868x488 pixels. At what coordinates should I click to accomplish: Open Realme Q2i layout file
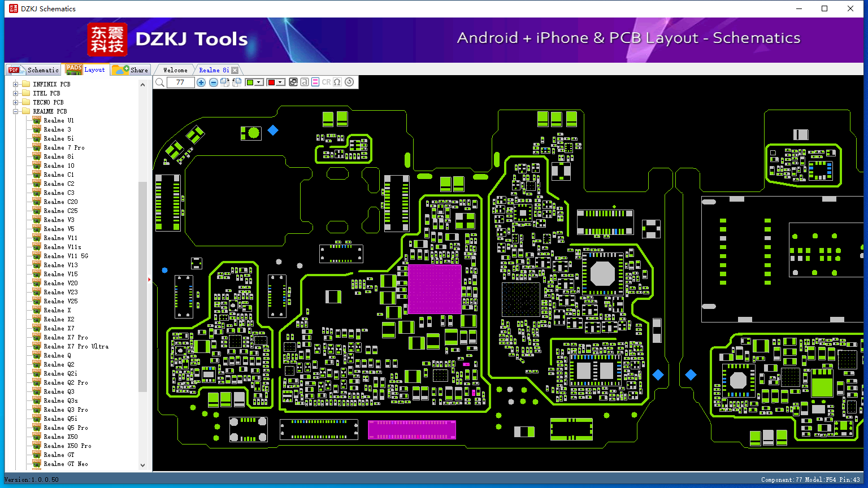point(60,373)
